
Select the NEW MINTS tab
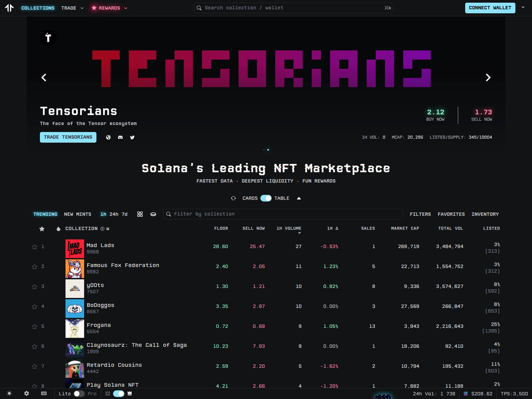coord(78,214)
